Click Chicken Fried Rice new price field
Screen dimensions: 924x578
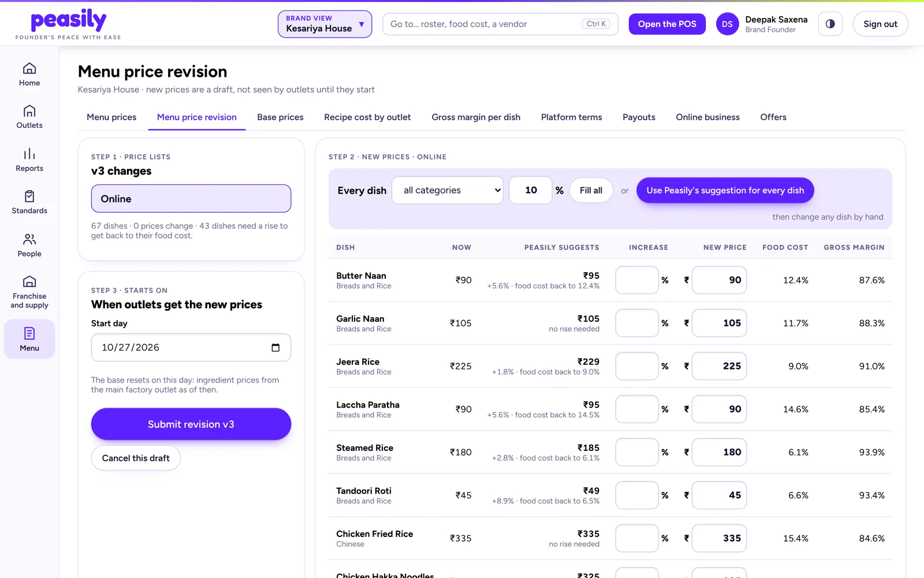[x=719, y=538]
